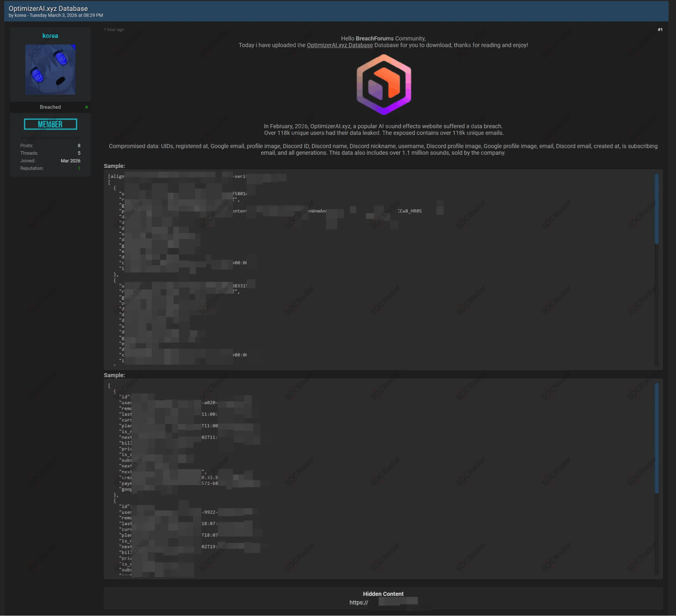This screenshot has width=676, height=616.
Task: Click the green online status dot
Action: [87, 107]
